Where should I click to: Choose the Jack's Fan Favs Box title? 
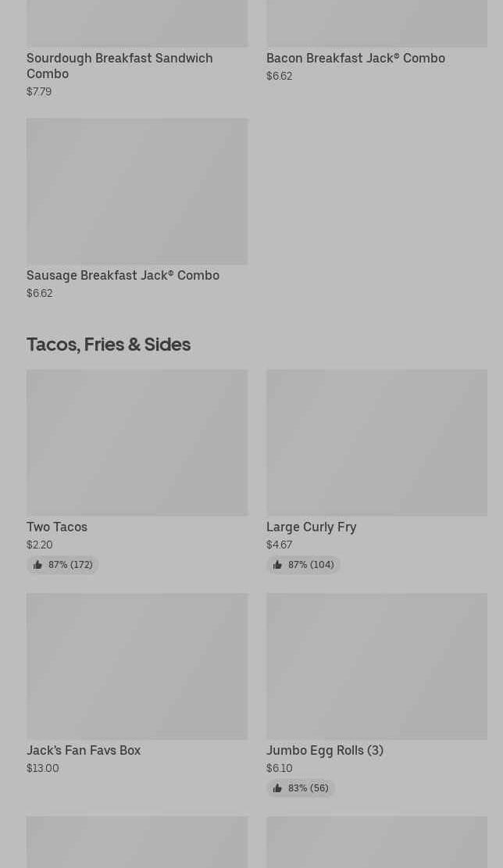(84, 750)
